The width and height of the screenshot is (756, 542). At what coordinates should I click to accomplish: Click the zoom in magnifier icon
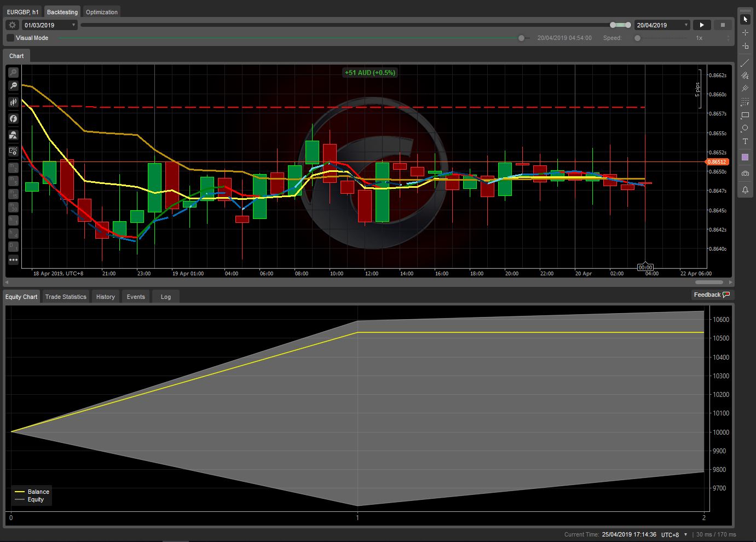coord(13,73)
